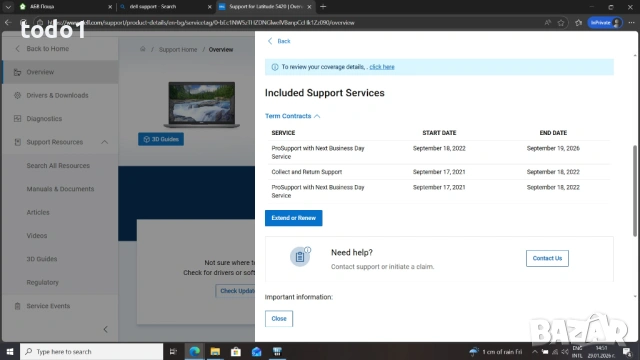Open Microsoft Store on taskbar
This screenshot has height=360, width=640.
pyautogui.click(x=236, y=351)
